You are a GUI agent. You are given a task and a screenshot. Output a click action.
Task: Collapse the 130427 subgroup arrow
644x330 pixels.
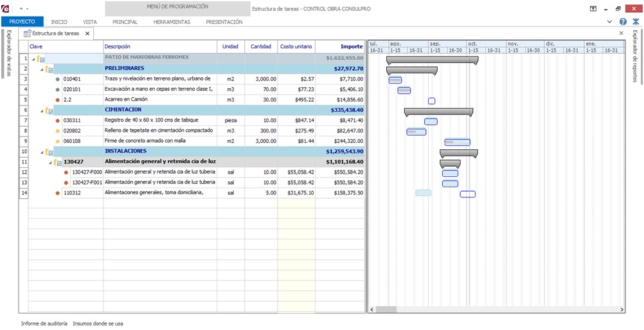coord(49,162)
